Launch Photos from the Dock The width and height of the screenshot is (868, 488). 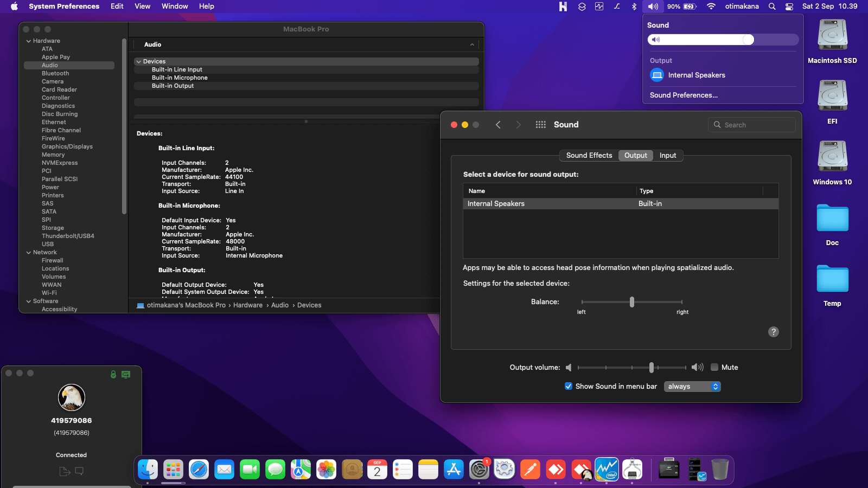pos(326,470)
